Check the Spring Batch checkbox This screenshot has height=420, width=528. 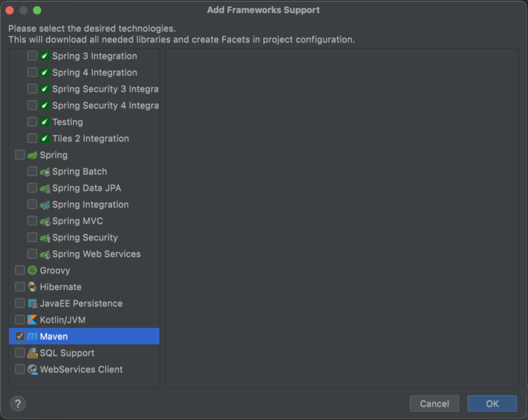tap(32, 171)
